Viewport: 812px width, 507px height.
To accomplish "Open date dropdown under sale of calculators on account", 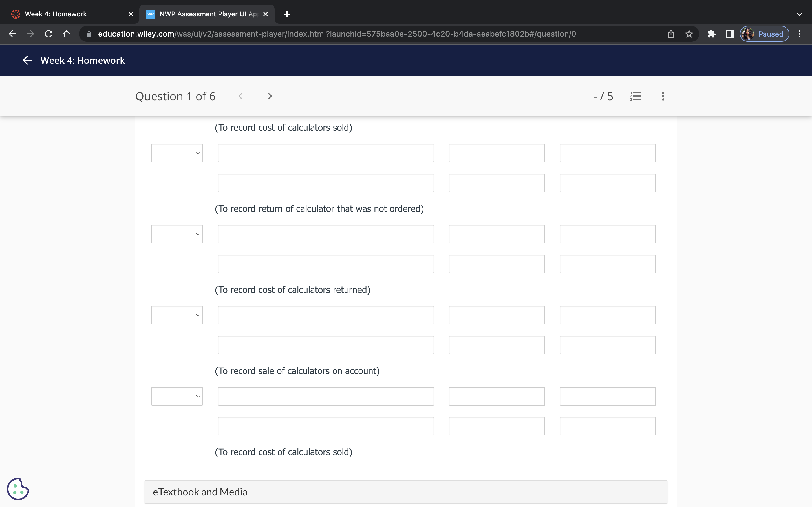I will pyautogui.click(x=177, y=396).
